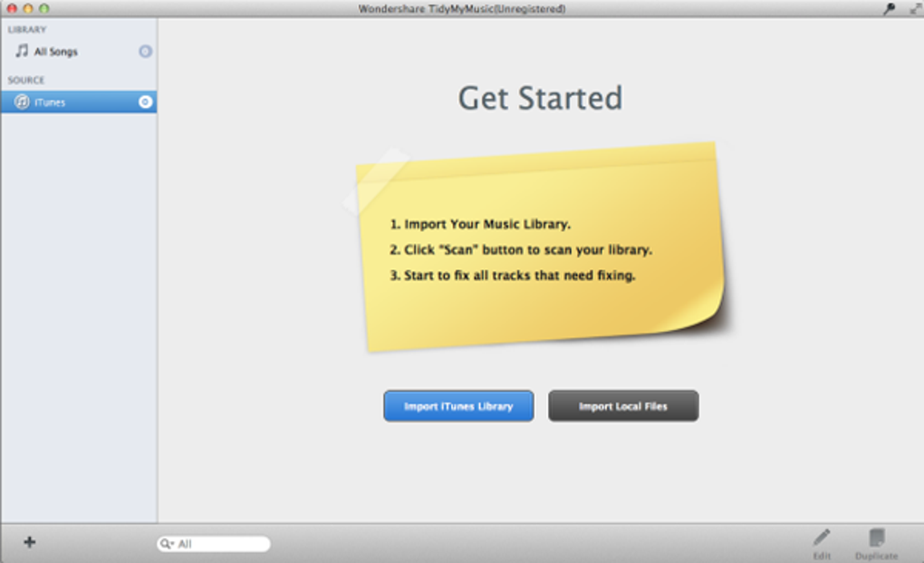Screen dimensions: 924x563
Task: Select iTunes under Source
Action: [79, 102]
